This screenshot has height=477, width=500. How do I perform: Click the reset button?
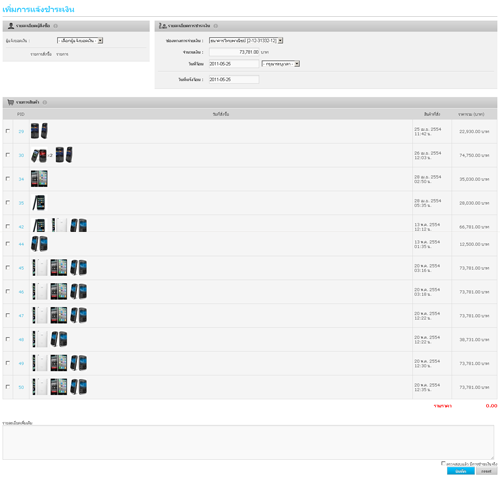click(x=486, y=471)
